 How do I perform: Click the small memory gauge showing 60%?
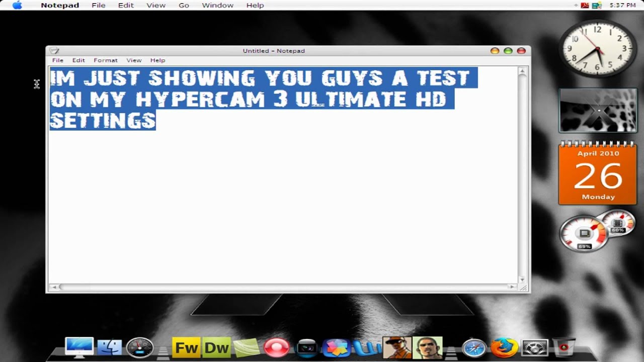click(618, 223)
